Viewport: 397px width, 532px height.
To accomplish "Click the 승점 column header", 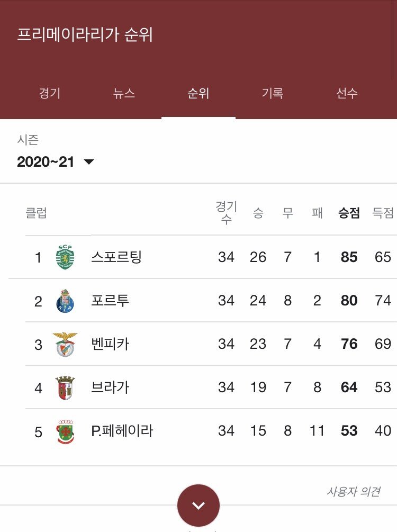I will 349,213.
